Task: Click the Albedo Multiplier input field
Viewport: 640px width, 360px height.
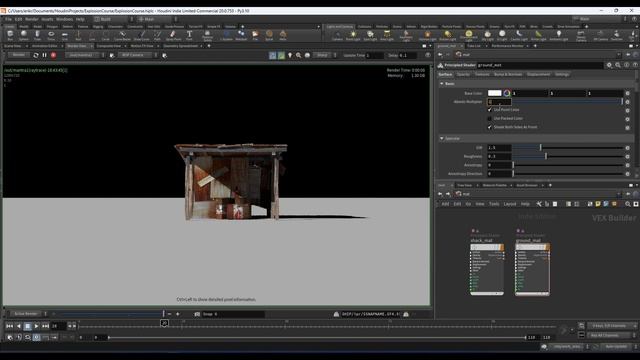Action: pyautogui.click(x=499, y=102)
